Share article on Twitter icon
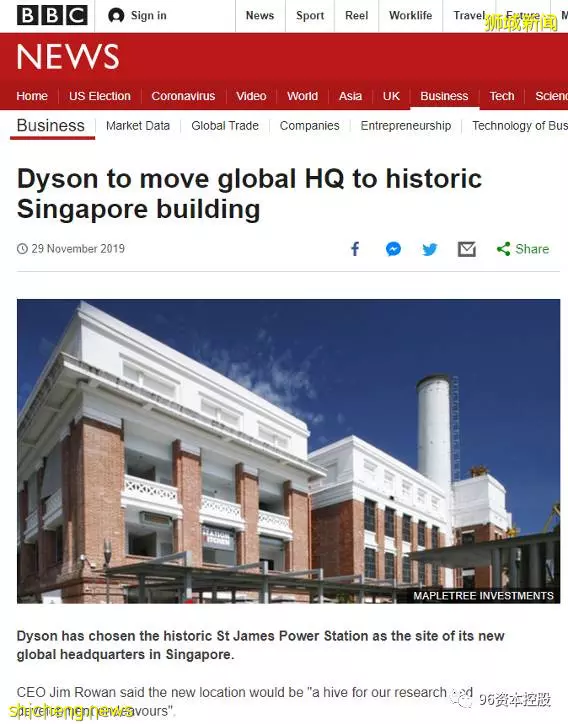 point(430,249)
